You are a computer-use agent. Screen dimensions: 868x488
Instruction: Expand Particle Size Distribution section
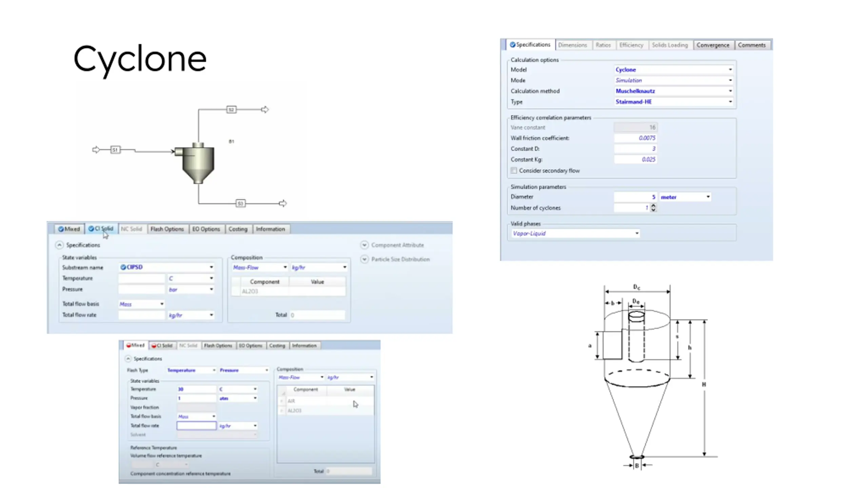(364, 259)
